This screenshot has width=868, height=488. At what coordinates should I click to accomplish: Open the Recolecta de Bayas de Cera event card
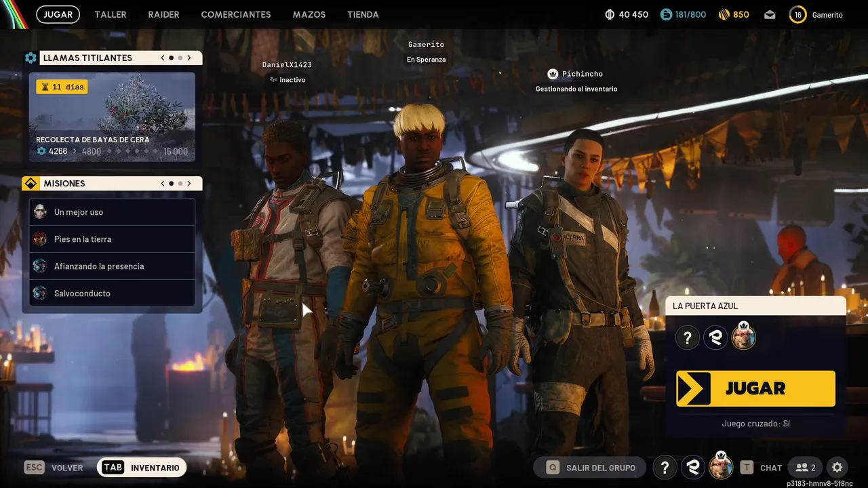[x=112, y=117]
